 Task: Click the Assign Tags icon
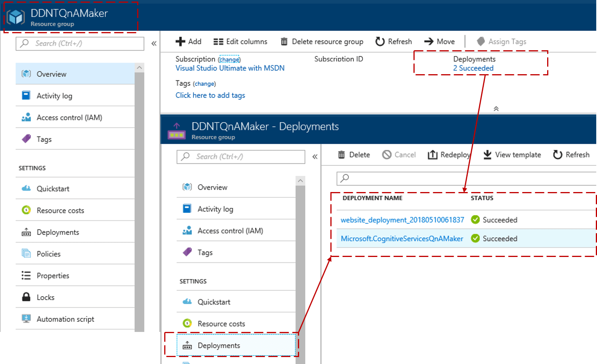pos(481,41)
